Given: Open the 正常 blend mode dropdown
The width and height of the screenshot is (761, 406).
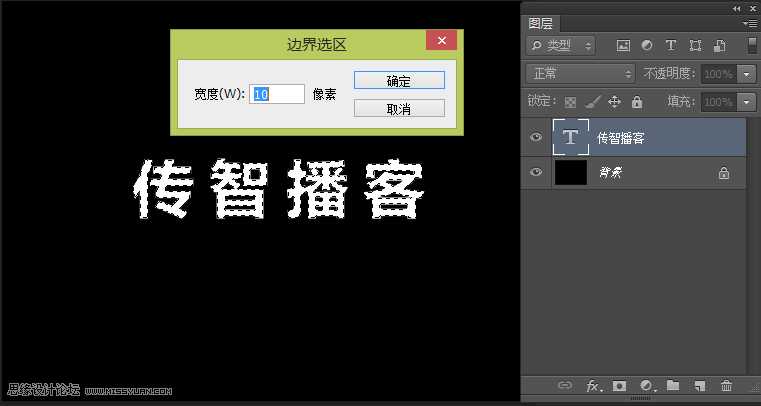Looking at the screenshot, I should tap(580, 73).
